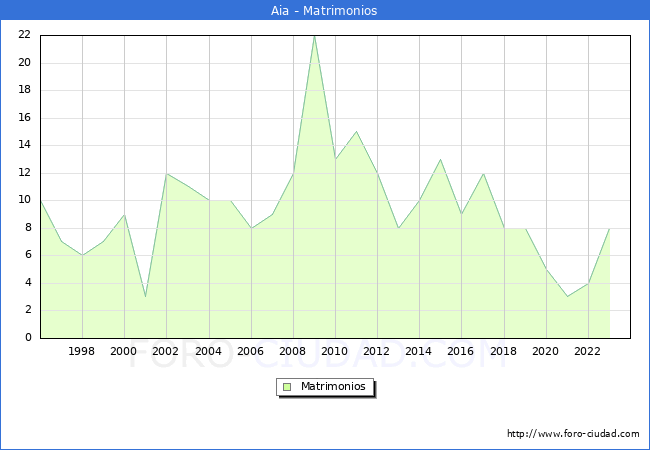Select the 2018 x-axis label
Viewport: 650px width, 450px height.
coord(503,351)
